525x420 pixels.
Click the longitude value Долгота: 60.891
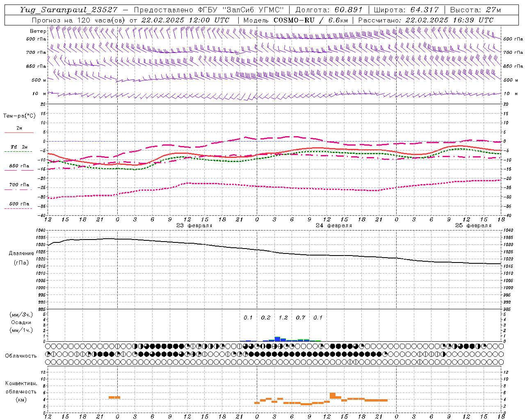coord(329,10)
